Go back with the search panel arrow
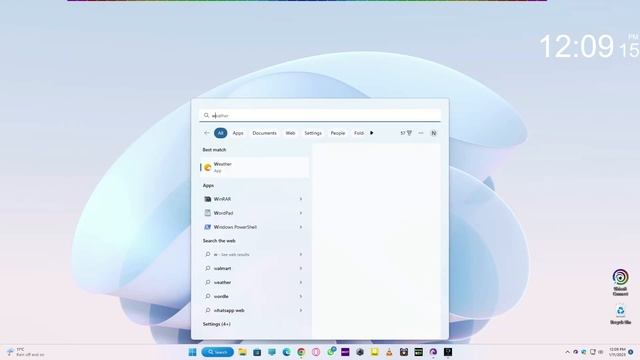 tap(207, 133)
